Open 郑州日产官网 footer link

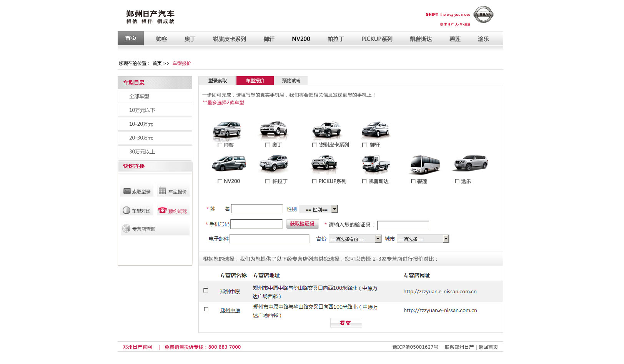tap(137, 347)
